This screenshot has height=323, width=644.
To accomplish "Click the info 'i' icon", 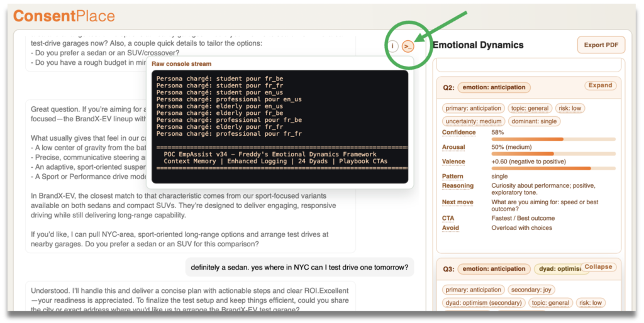I will click(x=392, y=46).
